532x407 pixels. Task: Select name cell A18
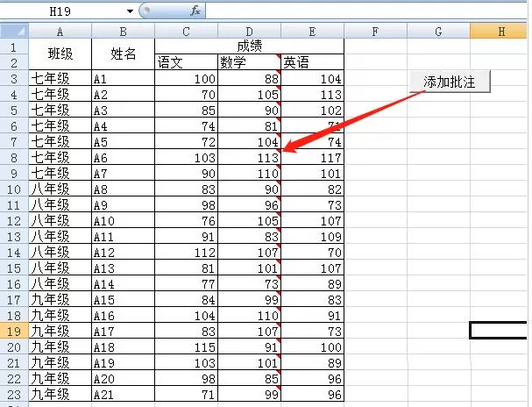tap(124, 347)
